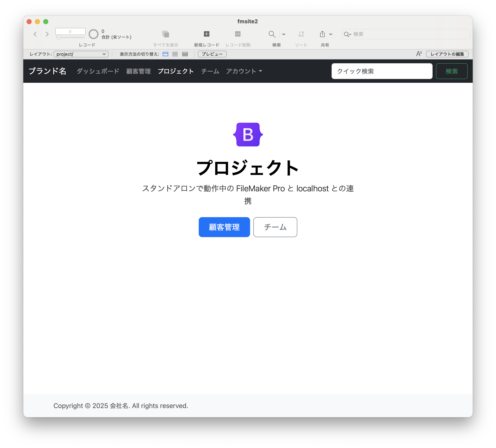496x448 pixels.
Task: Create a new record via 新規レコード icon
Action: [x=206, y=34]
